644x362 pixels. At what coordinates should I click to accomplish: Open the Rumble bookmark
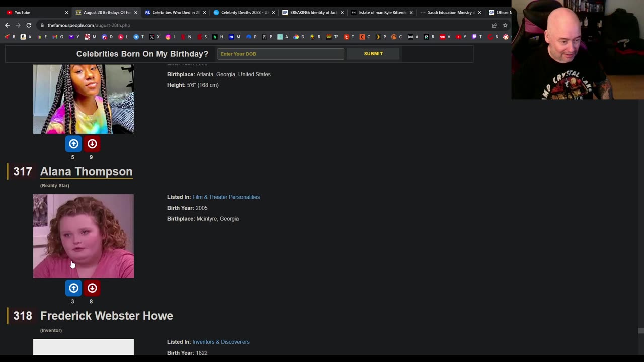tap(429, 37)
